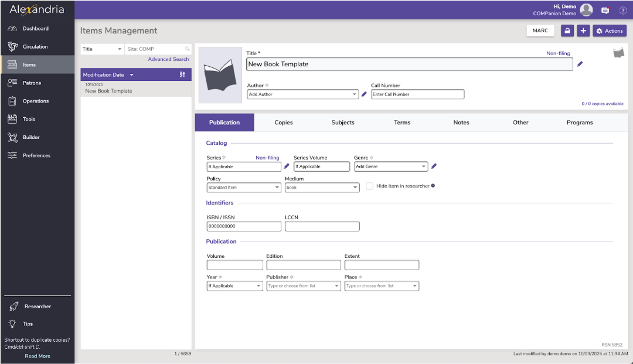Screen dimensions: 633x364
Task: Edit the Title with its pencil icon
Action: coord(580,64)
